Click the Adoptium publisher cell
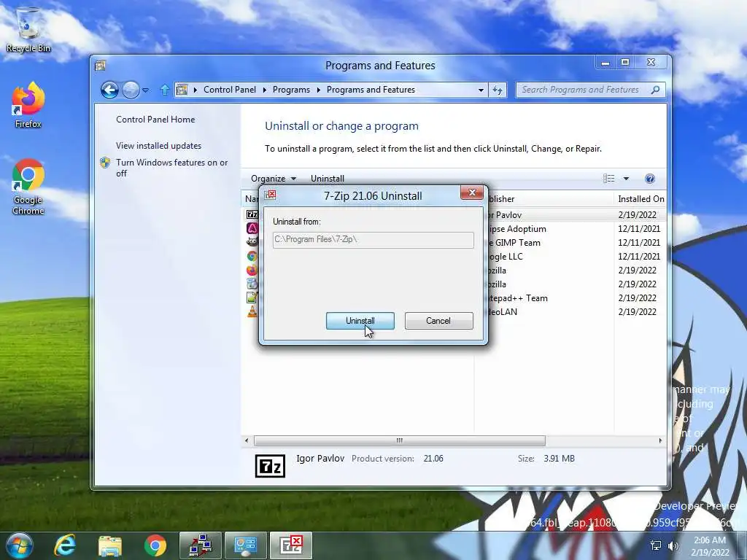 coord(517,229)
